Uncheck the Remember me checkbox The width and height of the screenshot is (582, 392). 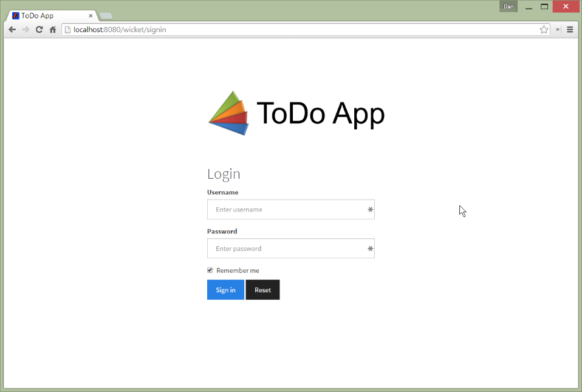[x=210, y=270]
